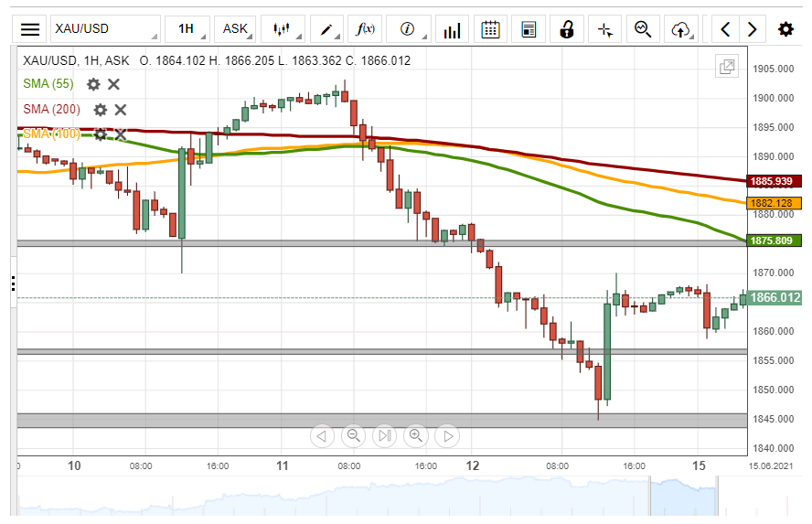Open the hamburger main menu

(29, 29)
